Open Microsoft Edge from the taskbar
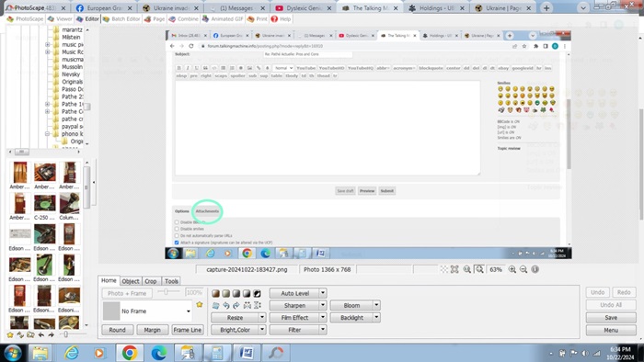Image resolution: width=644 pixels, height=362 pixels. [x=158, y=353]
